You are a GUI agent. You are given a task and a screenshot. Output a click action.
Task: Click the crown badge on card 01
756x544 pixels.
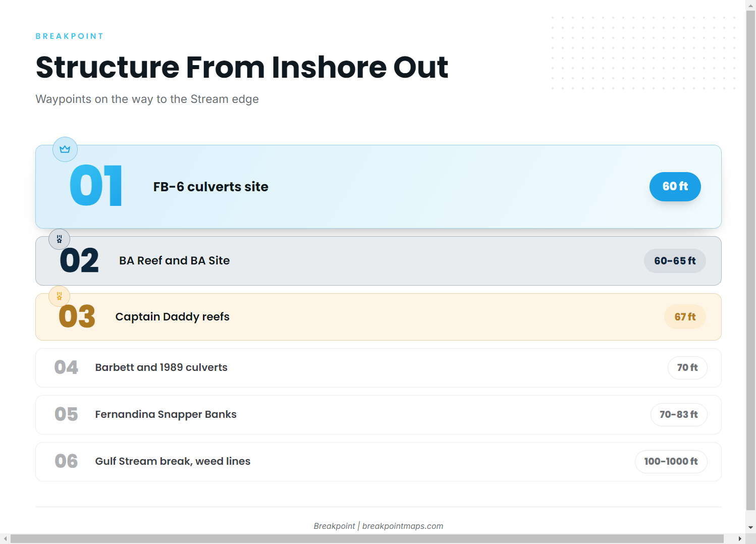pos(65,149)
